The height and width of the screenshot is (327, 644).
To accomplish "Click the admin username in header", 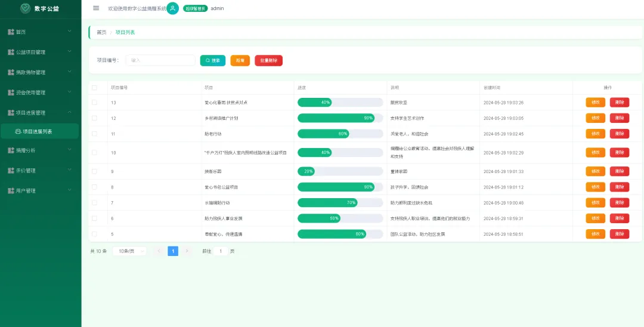I will pyautogui.click(x=217, y=8).
